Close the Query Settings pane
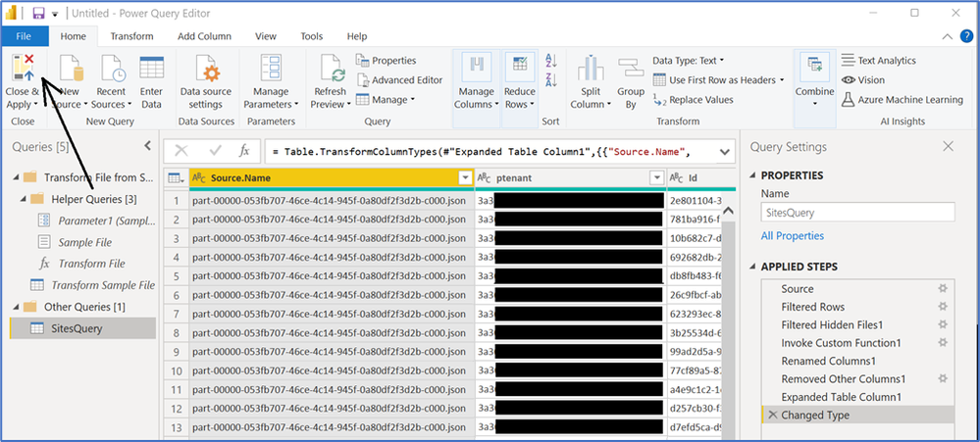Screen dimensions: 980x442 click(x=949, y=146)
